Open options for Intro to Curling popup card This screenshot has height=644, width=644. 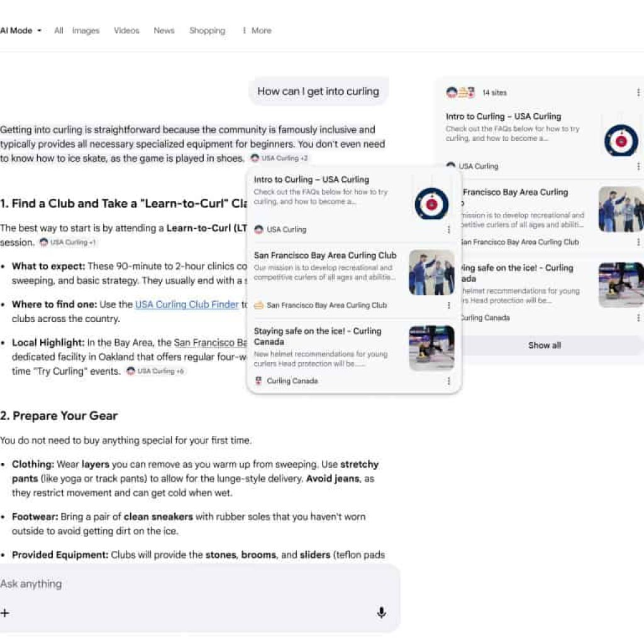click(448, 230)
